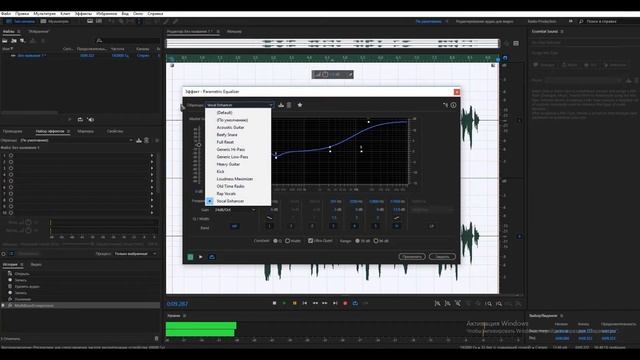Toggle equalizer effect power state button
Screen dimensions: 640x360
pyautogui.click(x=190, y=257)
